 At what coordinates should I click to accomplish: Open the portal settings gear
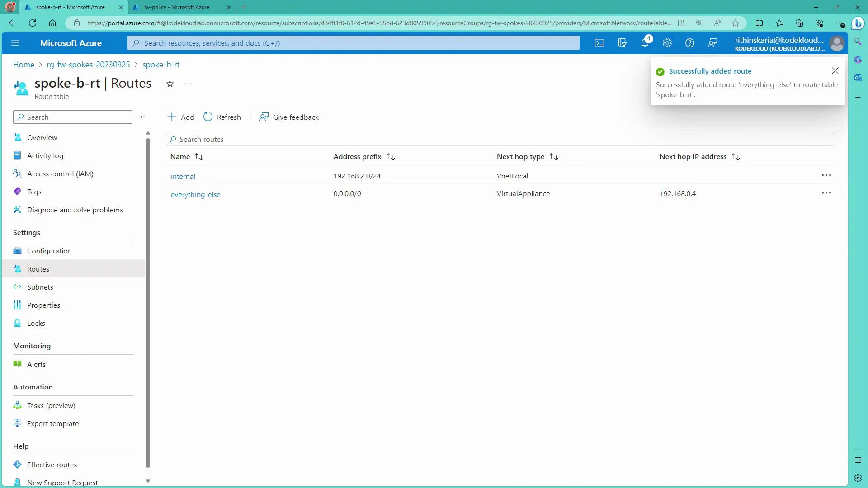pos(667,43)
